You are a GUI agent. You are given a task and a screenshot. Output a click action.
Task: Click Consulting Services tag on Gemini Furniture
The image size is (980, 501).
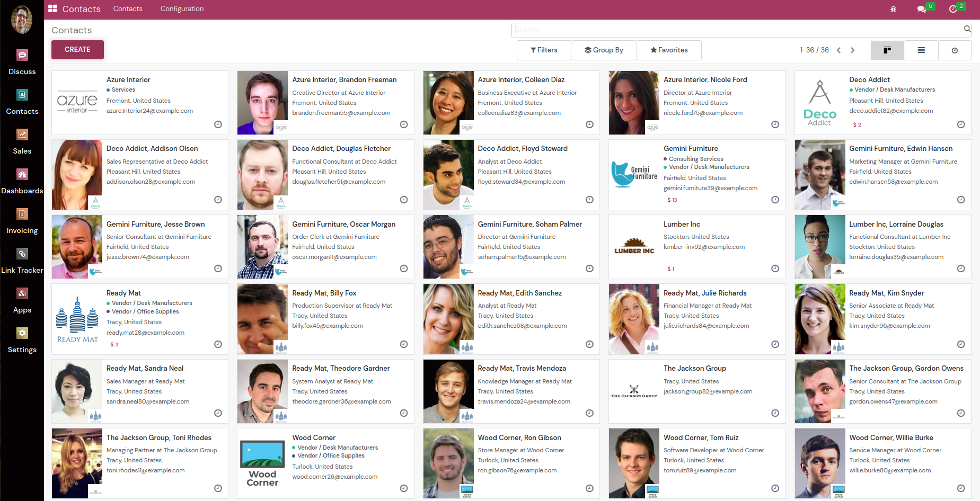tap(696, 159)
